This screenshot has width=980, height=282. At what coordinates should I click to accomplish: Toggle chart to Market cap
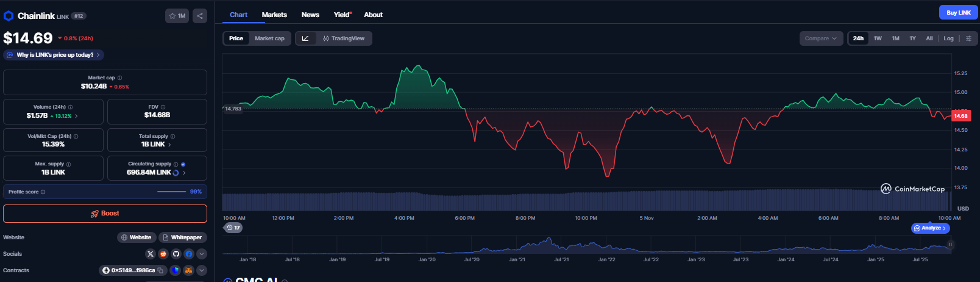click(x=269, y=38)
